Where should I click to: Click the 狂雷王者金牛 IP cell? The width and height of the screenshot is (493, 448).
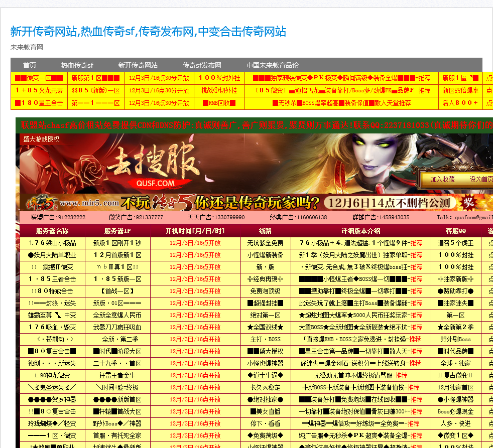[117, 375]
